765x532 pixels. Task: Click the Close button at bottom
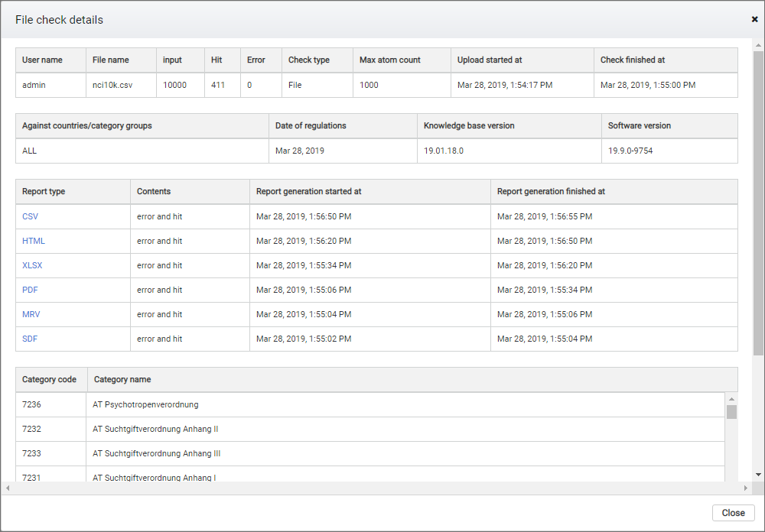(x=733, y=513)
